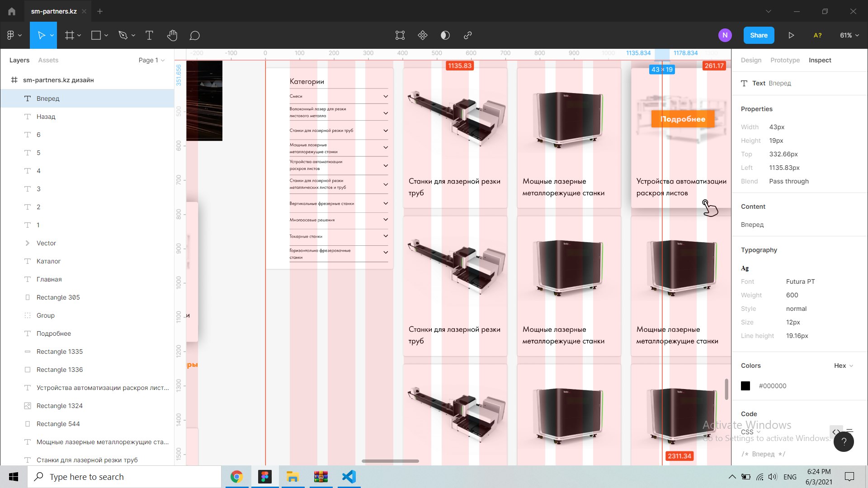The image size is (868, 488).
Task: Switch to the Design tab
Action: coord(751,60)
